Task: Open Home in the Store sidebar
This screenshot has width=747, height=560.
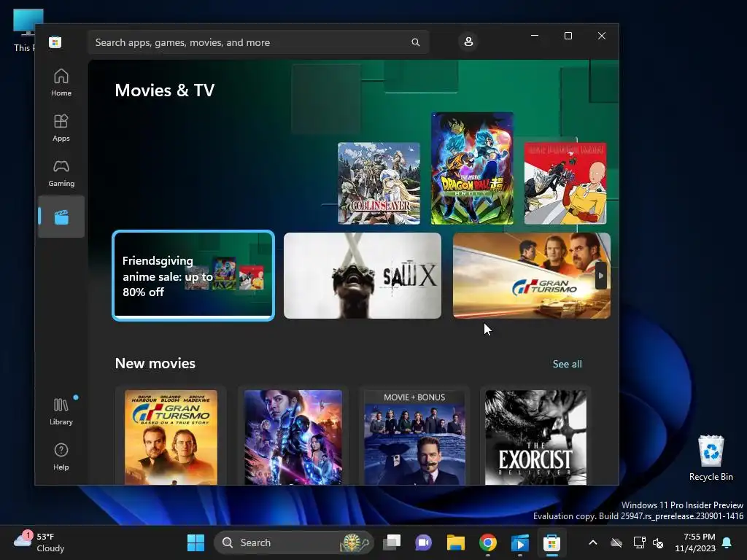Action: (61, 82)
